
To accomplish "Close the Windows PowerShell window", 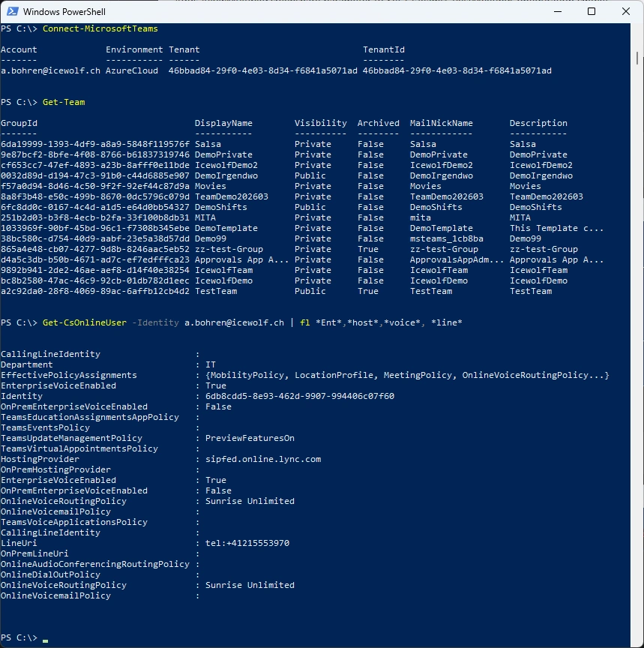I will [x=626, y=11].
